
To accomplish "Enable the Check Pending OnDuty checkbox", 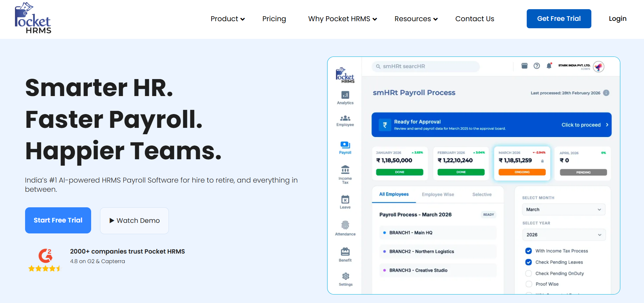I will click(528, 273).
